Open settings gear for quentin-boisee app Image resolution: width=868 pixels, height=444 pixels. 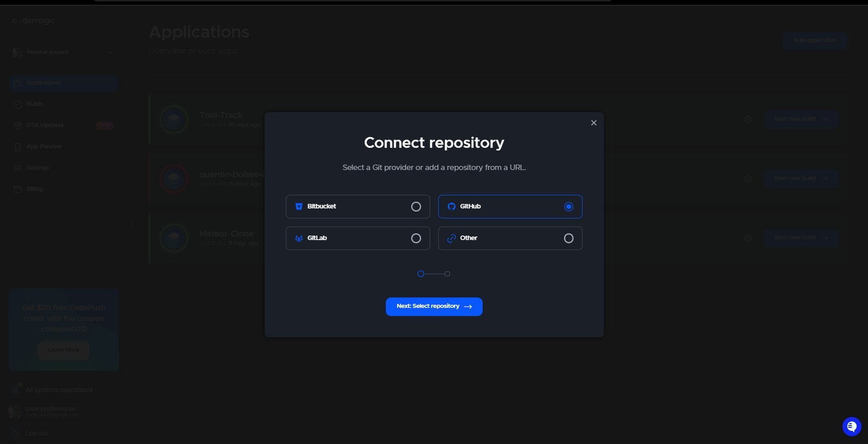point(748,179)
